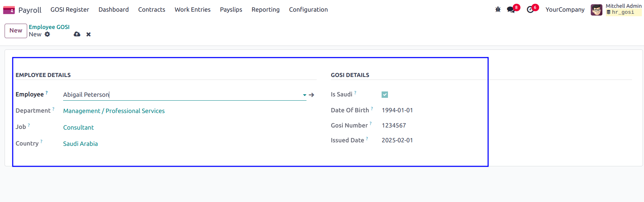
Task: Open Management / Professional Services department link
Action: pos(114,111)
